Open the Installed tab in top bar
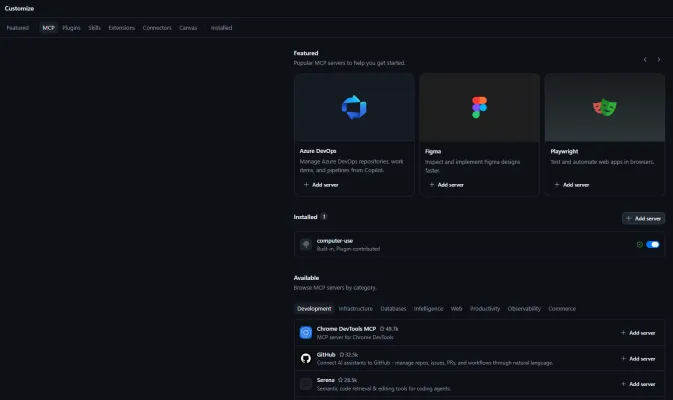Screen dimensions: 673x400 [221, 28]
